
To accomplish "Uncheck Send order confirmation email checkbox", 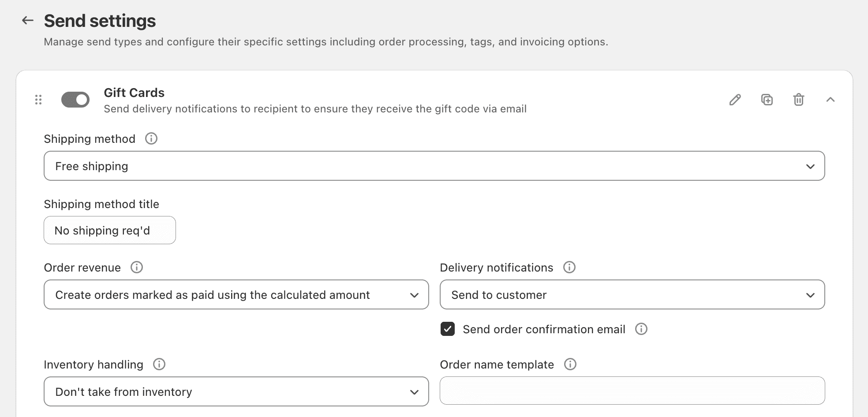I will [448, 329].
